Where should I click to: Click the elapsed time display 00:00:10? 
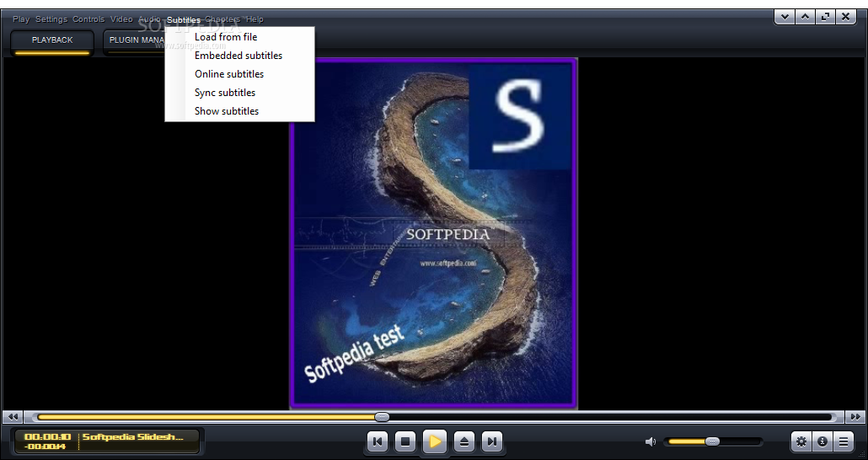click(x=47, y=436)
